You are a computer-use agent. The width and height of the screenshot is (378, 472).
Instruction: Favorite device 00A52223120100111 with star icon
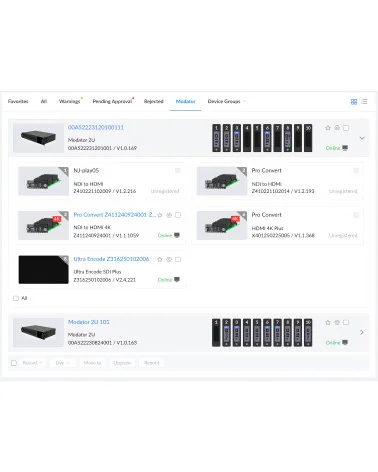[x=328, y=128]
